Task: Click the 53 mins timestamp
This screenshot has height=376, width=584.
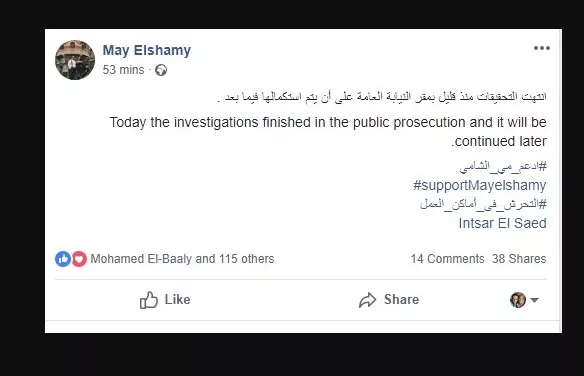Action: [x=123, y=70]
